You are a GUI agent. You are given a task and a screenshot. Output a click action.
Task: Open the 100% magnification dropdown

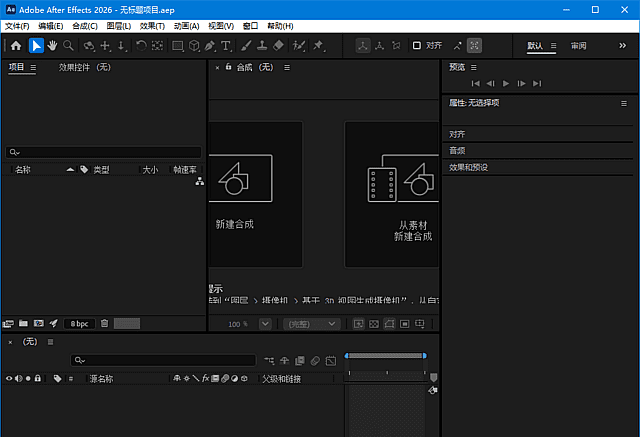265,324
